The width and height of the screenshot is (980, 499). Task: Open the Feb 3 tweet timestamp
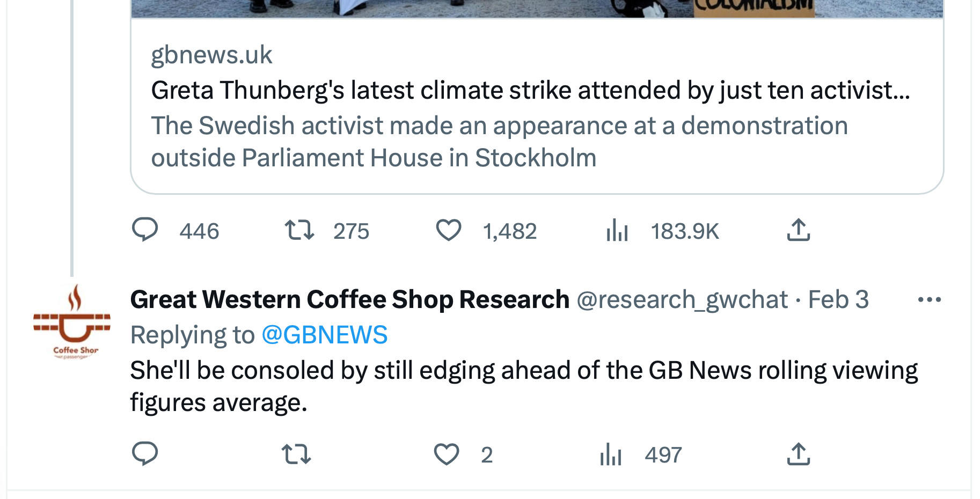[838, 299]
